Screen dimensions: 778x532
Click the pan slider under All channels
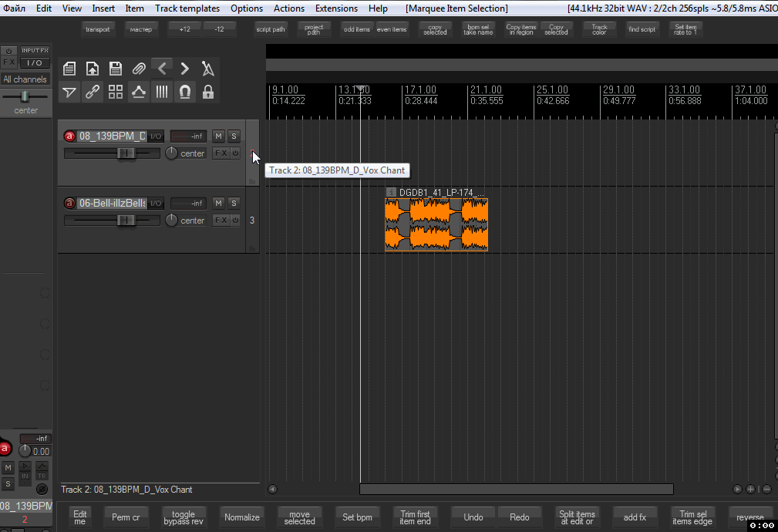tap(25, 96)
